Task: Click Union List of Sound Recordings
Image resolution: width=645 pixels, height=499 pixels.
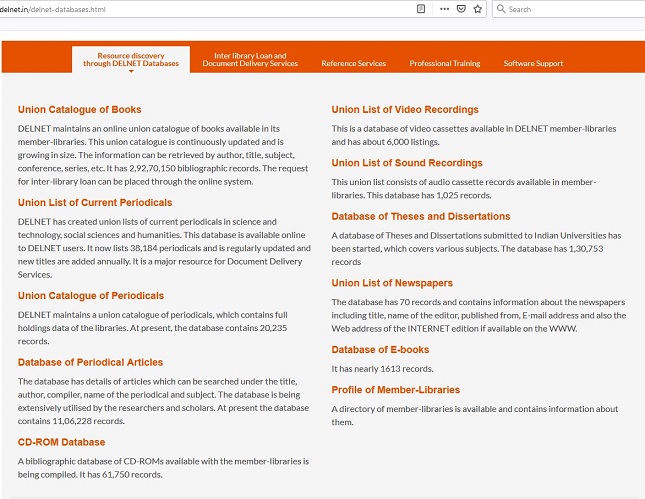Action: tap(407, 163)
